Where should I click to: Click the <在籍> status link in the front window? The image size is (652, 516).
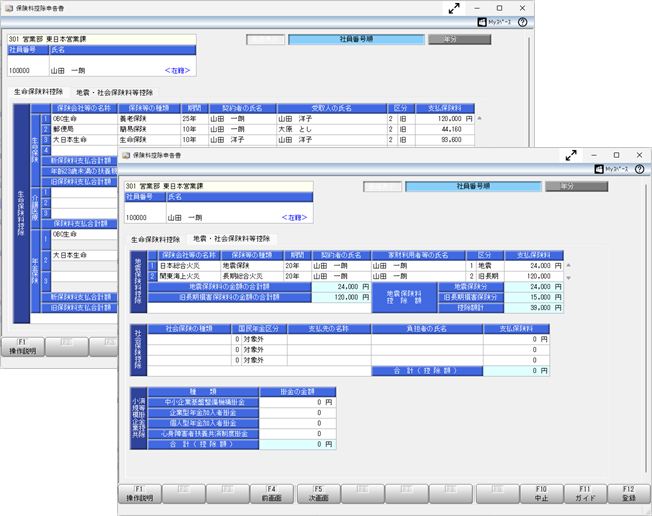pyautogui.click(x=294, y=217)
